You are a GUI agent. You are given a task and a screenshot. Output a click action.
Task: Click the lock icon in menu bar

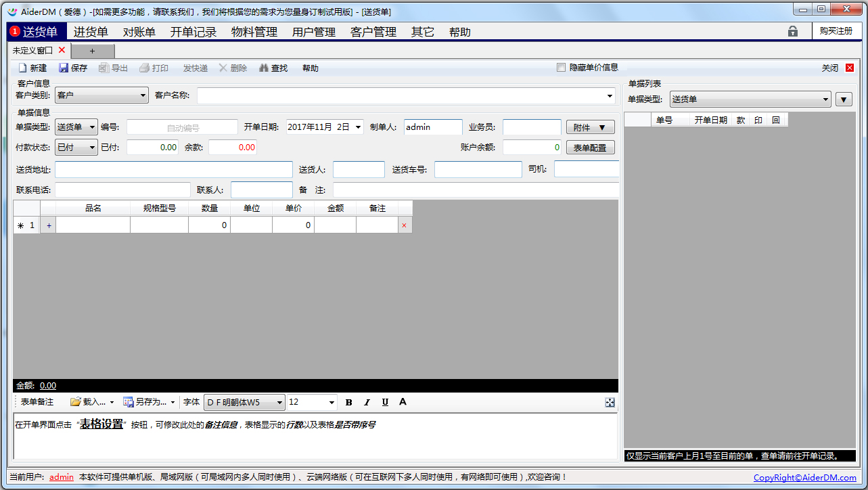pyautogui.click(x=793, y=31)
